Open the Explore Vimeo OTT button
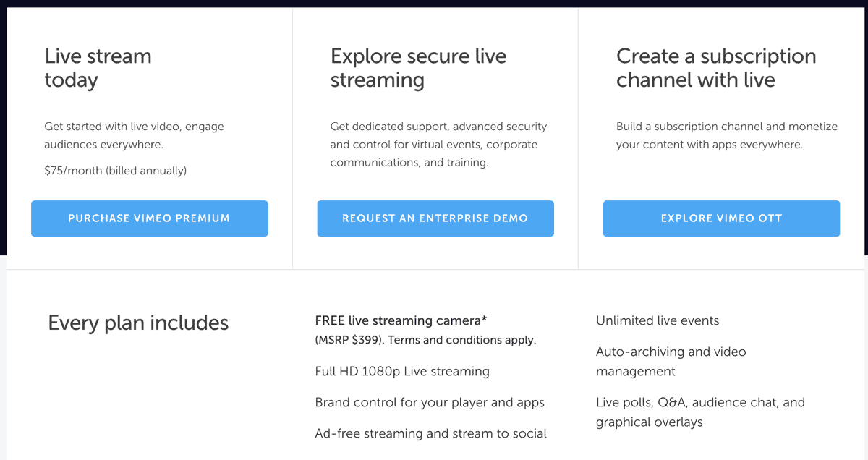The height and width of the screenshot is (460, 868). 721,218
